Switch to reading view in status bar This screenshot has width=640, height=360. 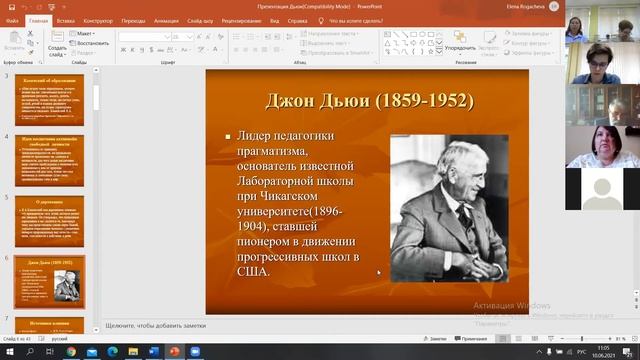pos(535,338)
